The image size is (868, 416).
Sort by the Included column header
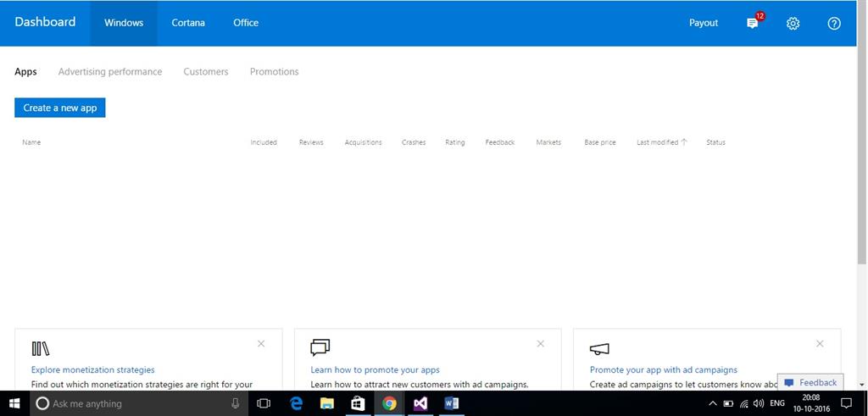point(264,142)
